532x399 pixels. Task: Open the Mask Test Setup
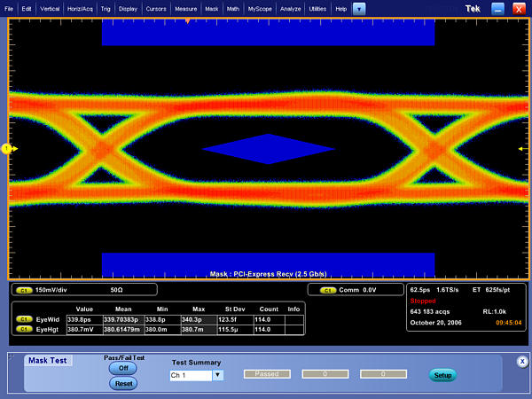(442, 375)
